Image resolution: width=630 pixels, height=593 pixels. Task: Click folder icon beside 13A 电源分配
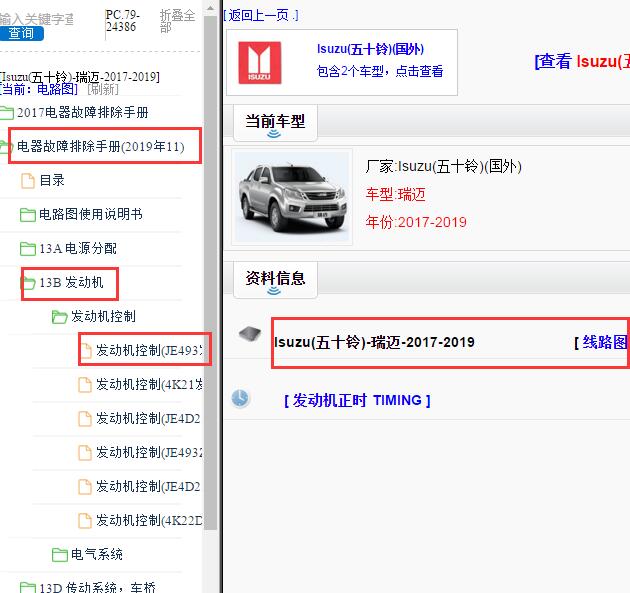pos(28,249)
